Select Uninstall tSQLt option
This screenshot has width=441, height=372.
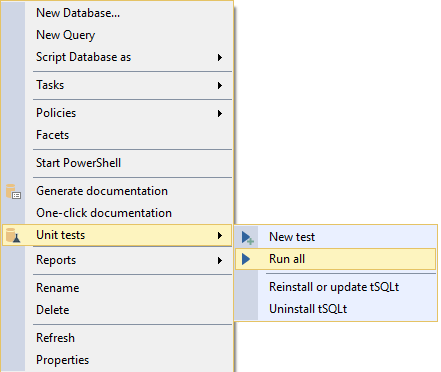[x=336, y=309]
